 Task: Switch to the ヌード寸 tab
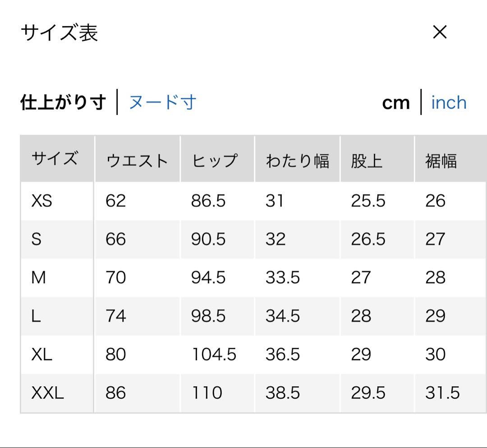click(x=162, y=102)
